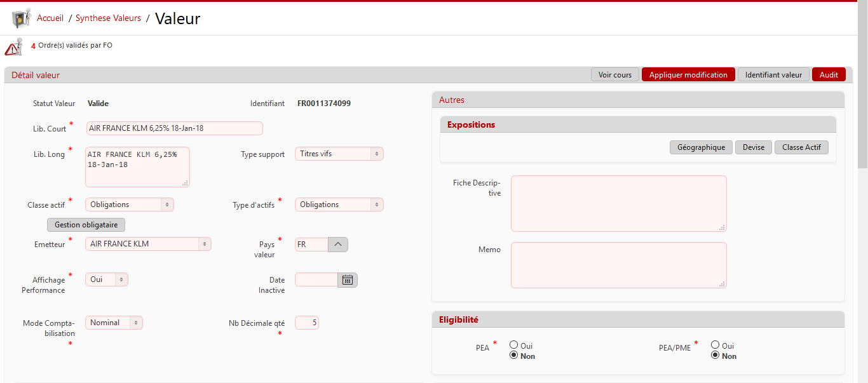Open the Mode Comptabilisation dropdown

pos(114,323)
